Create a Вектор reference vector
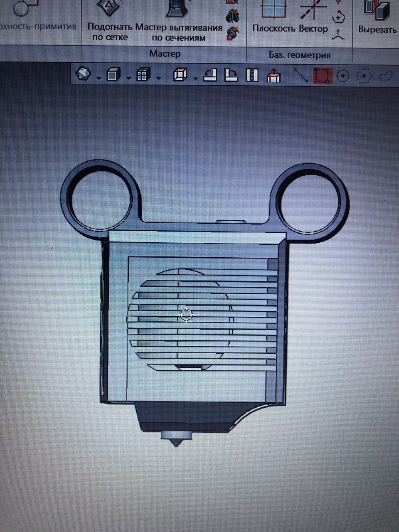The width and height of the screenshot is (399, 532). point(314,17)
